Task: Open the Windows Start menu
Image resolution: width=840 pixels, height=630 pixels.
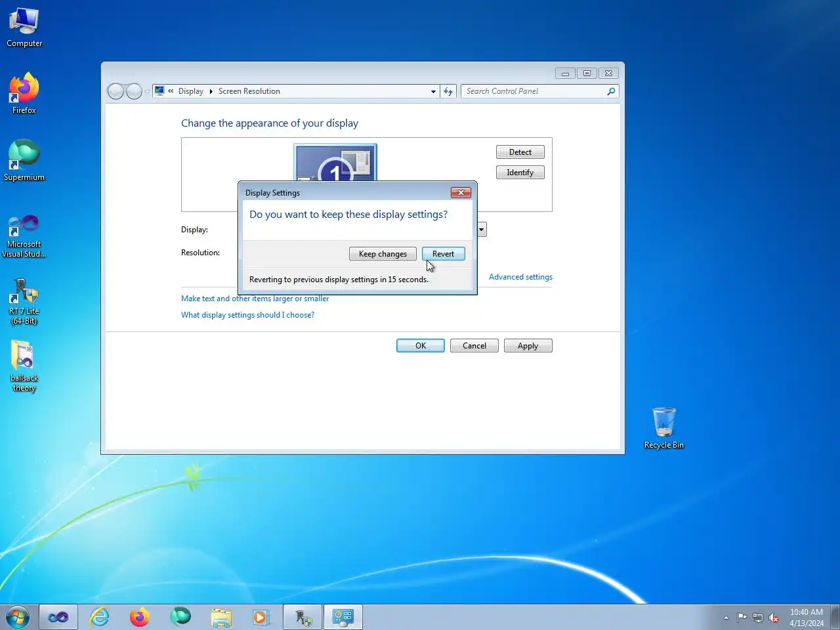Action: [18, 617]
